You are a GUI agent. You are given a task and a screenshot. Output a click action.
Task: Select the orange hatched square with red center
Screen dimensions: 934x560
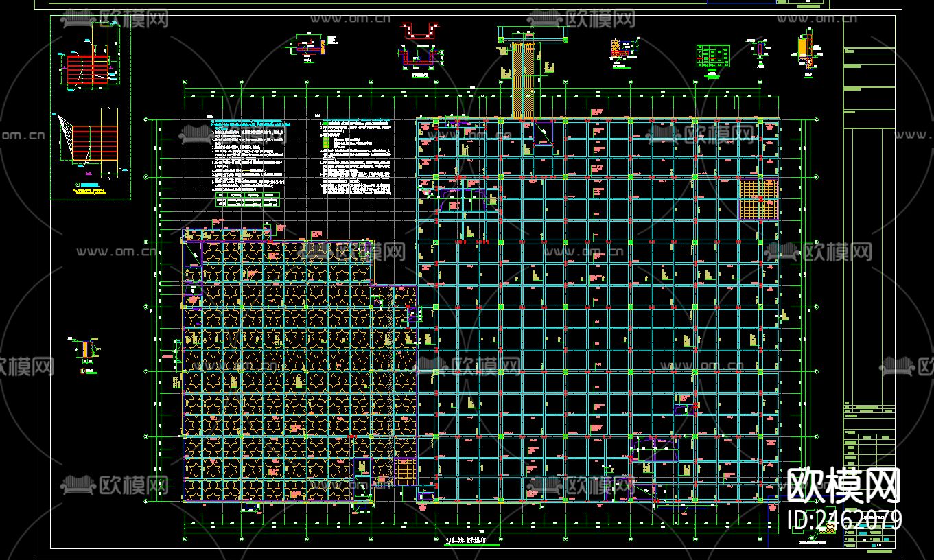[x=759, y=199]
